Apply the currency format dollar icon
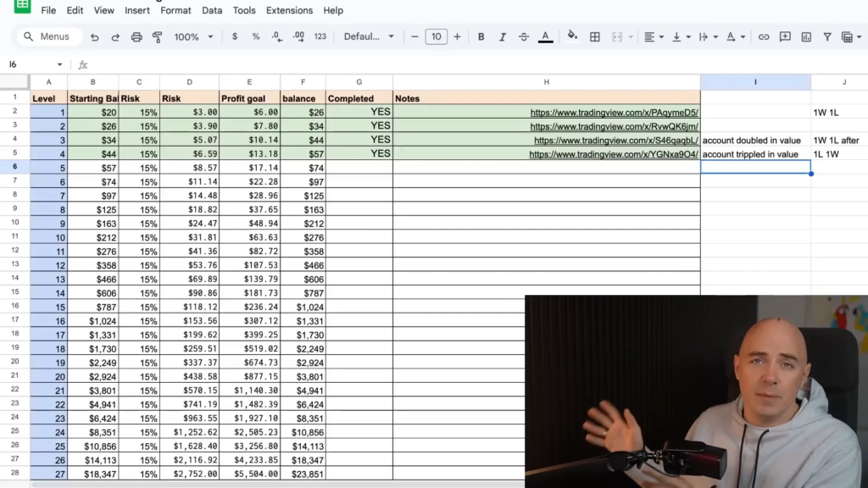868x488 pixels. 235,37
